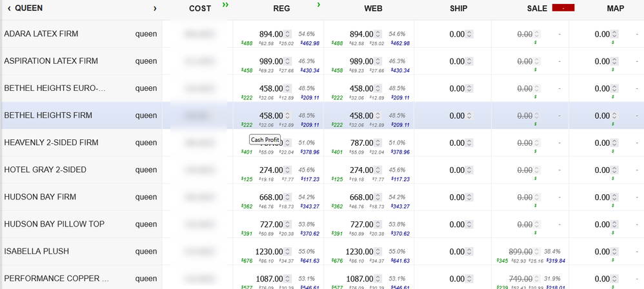The width and height of the screenshot is (644, 289).
Task: Edit WEB price for BETHEL HEIGHTS FIRM
Action: point(361,115)
